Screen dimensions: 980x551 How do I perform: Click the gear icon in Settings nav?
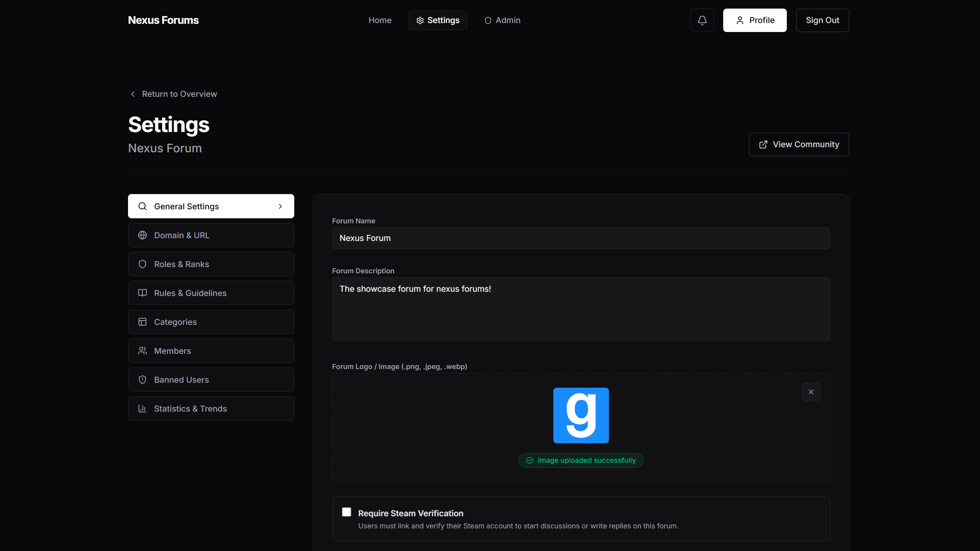pyautogui.click(x=420, y=20)
